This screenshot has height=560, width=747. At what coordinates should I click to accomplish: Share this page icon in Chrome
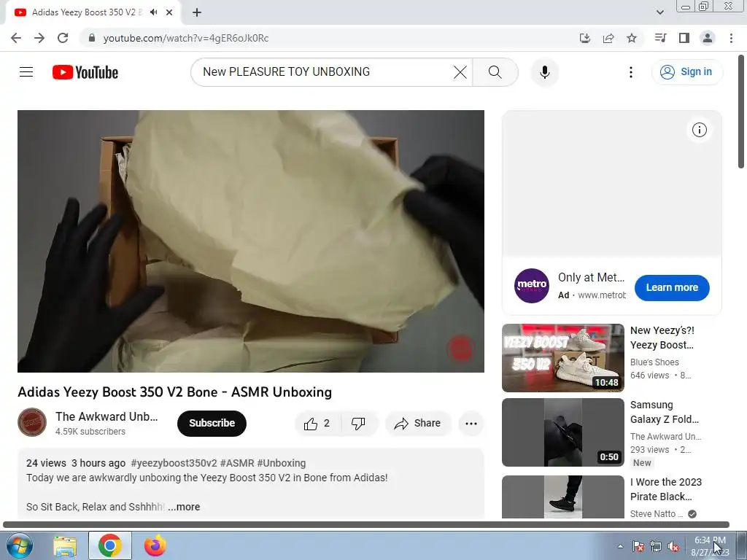(x=608, y=38)
